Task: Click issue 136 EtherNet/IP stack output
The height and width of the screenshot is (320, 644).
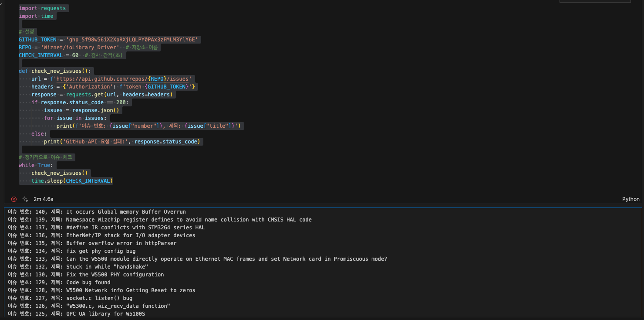Action: coord(101,235)
